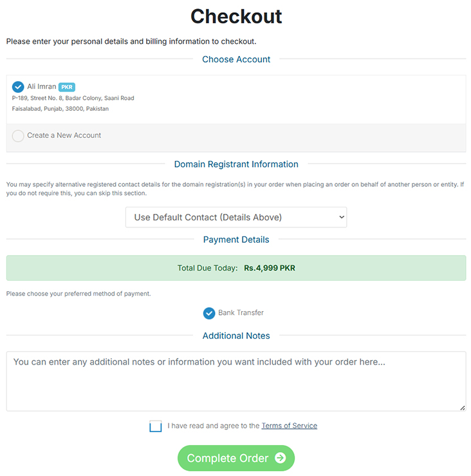Choose the Create a New Account radio

click(18, 136)
